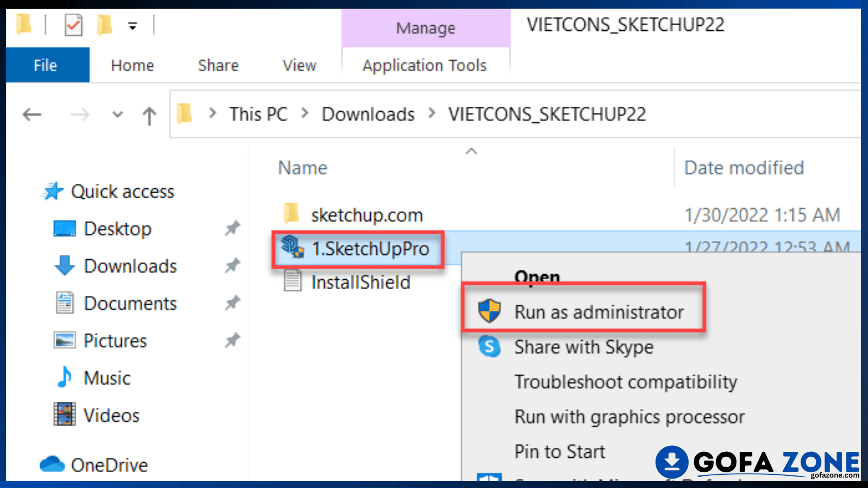The height and width of the screenshot is (488, 868).
Task: Open Pictures in Quick access sidebar
Action: pos(115,340)
